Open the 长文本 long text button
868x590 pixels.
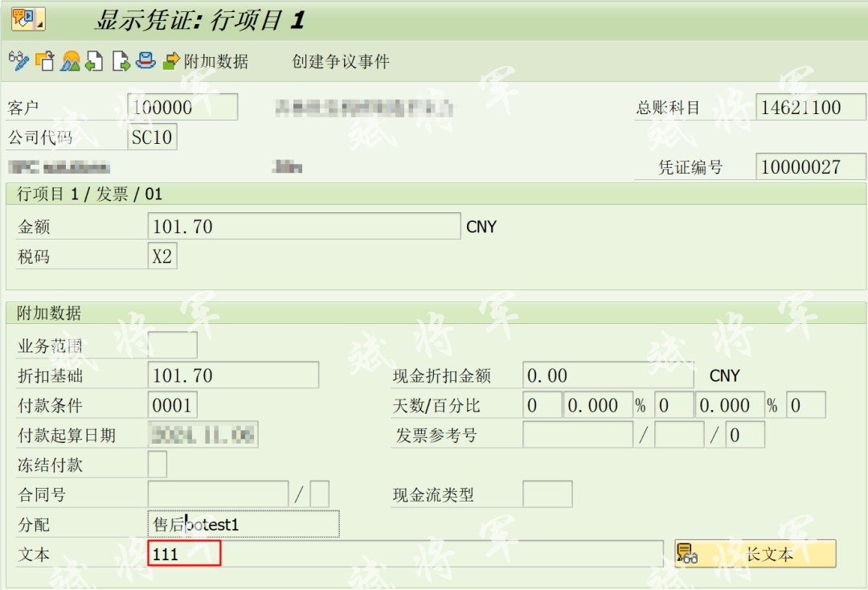[755, 554]
